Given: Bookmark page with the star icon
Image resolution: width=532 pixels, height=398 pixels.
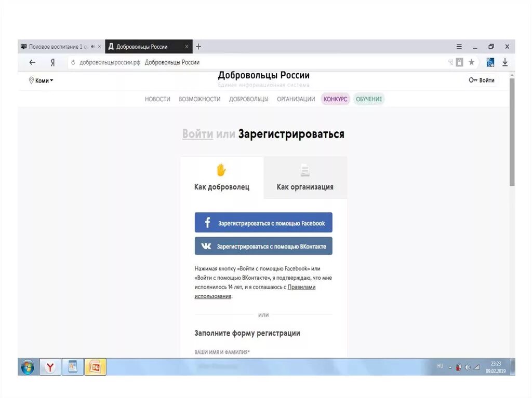Looking at the screenshot, I should pyautogui.click(x=471, y=62).
